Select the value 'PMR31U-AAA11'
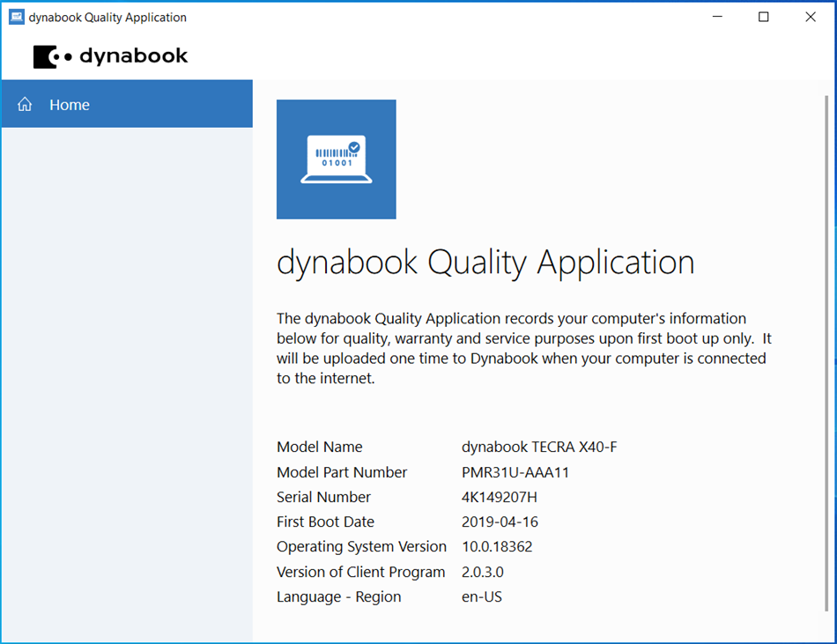 (515, 472)
